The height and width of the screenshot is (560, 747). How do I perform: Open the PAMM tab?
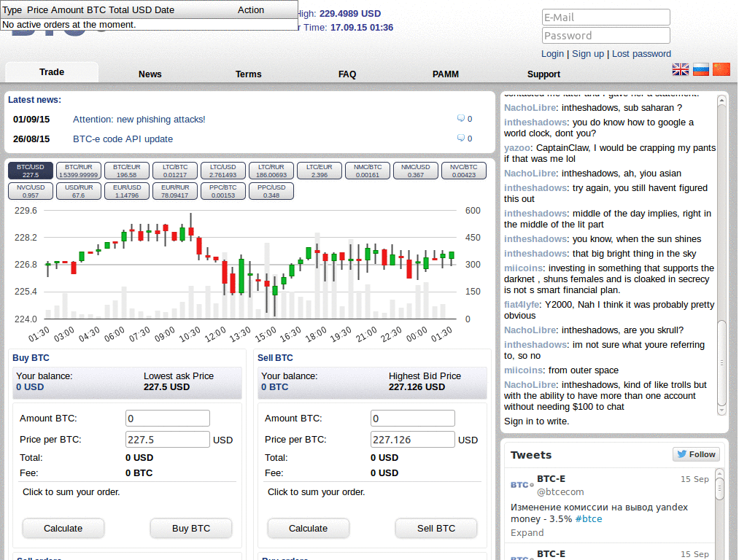pyautogui.click(x=446, y=74)
